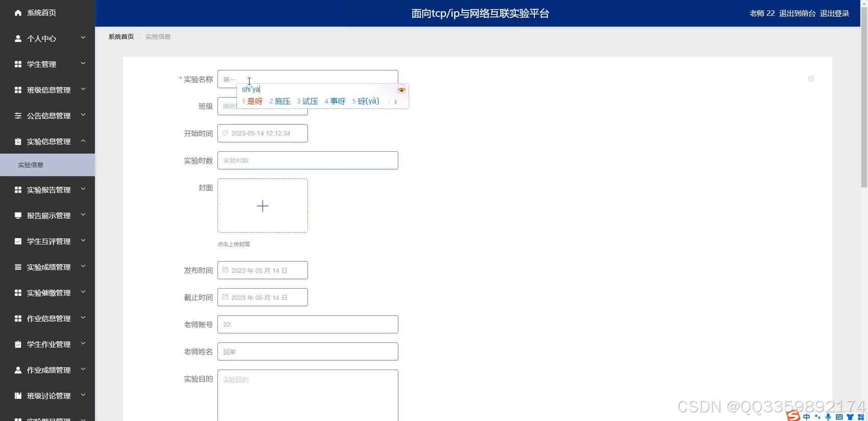Click the list icon beside 实验成绩管理

click(18, 267)
